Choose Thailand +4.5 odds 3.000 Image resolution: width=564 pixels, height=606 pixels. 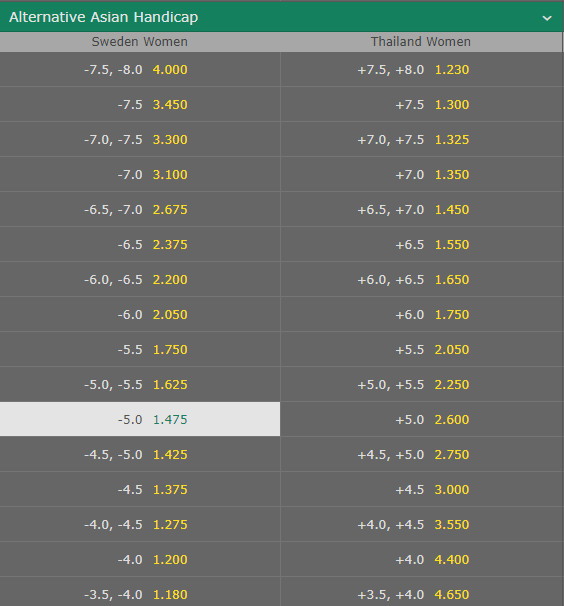[x=421, y=489]
